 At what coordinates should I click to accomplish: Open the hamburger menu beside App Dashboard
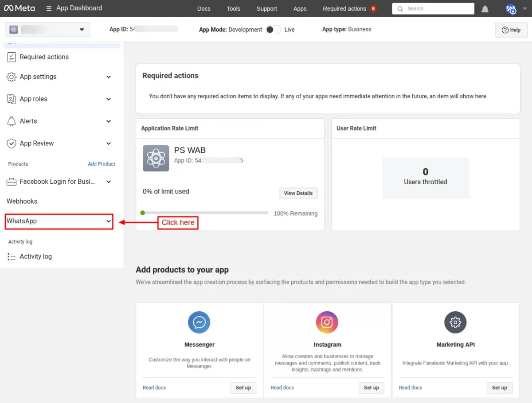tap(47, 8)
